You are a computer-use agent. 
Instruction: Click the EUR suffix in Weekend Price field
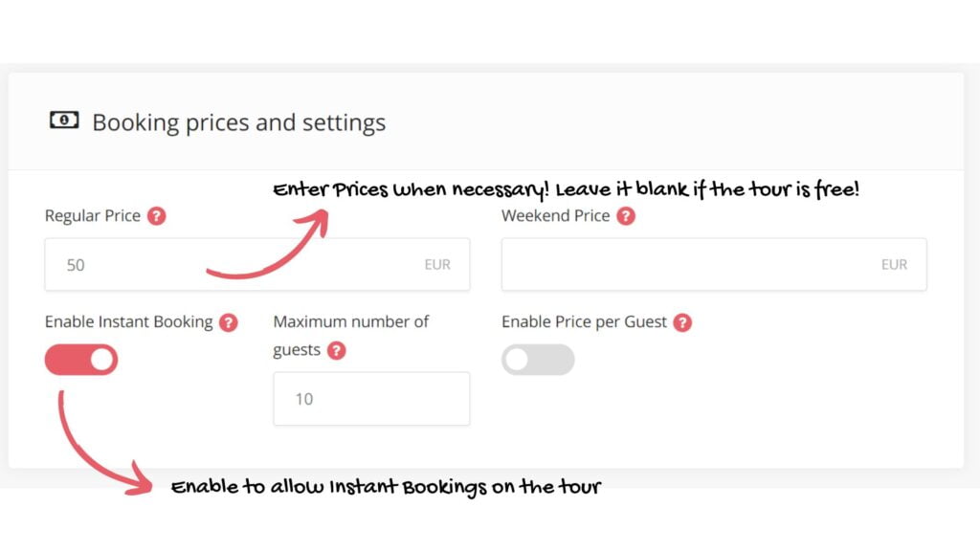click(x=895, y=265)
